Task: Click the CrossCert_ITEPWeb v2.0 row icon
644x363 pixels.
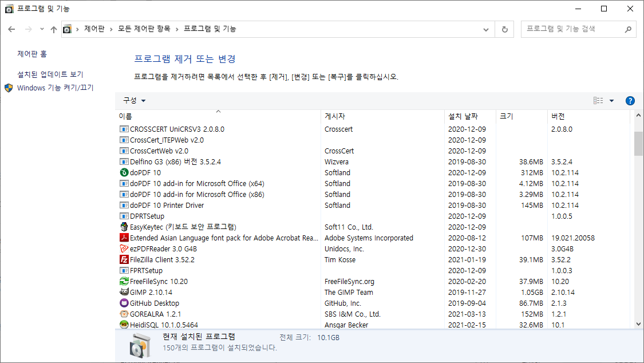Action: click(124, 140)
